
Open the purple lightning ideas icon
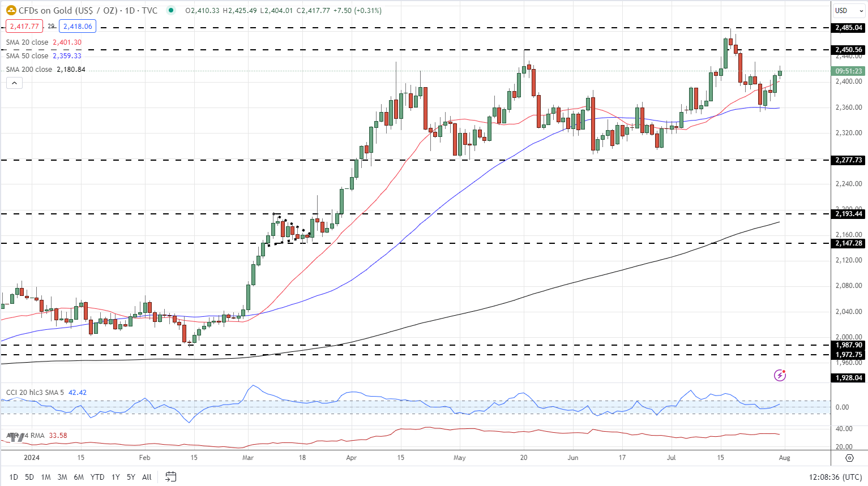point(780,375)
